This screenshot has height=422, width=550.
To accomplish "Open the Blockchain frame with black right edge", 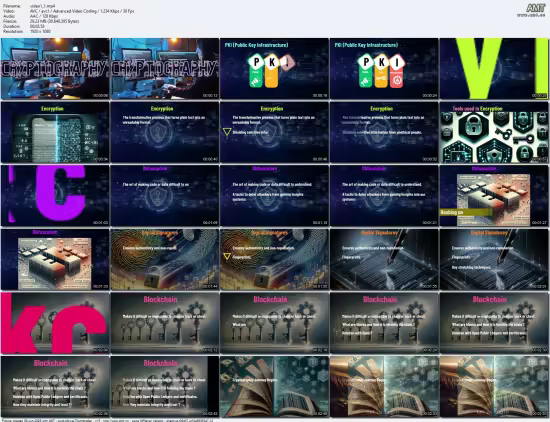I will tap(165, 387).
